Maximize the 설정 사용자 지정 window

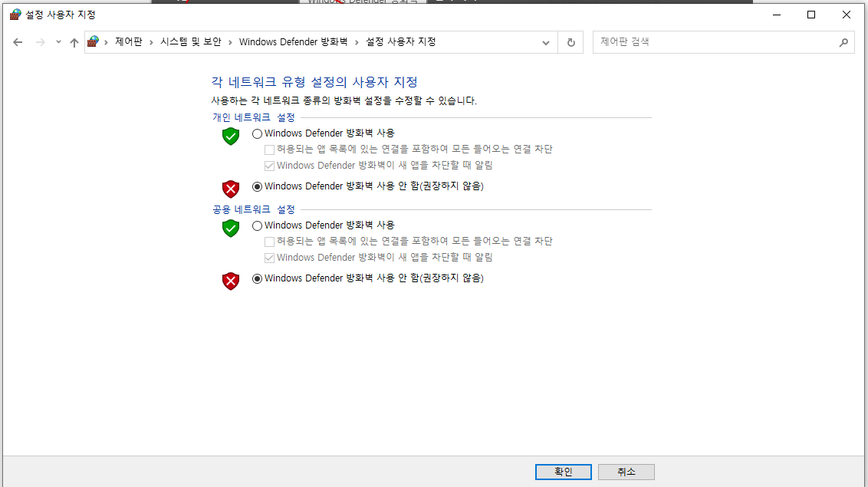[x=811, y=15]
